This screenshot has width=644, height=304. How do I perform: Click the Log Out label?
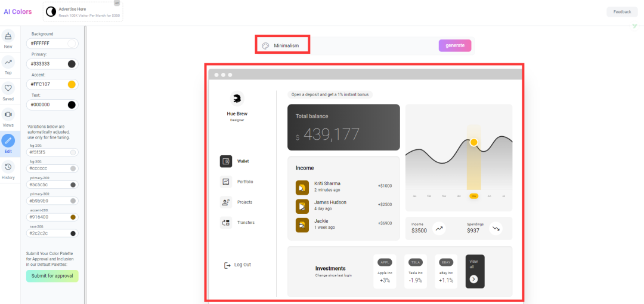(242, 265)
